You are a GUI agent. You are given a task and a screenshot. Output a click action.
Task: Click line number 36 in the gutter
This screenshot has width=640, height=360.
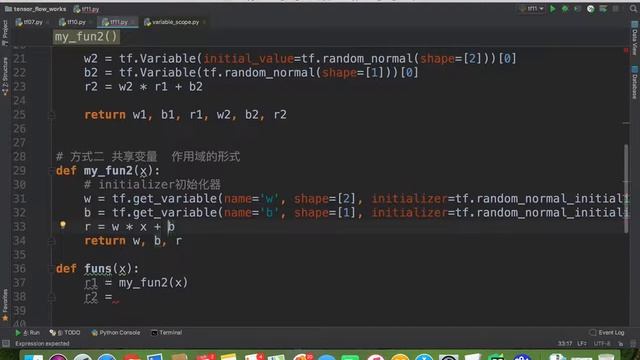coord(19,269)
